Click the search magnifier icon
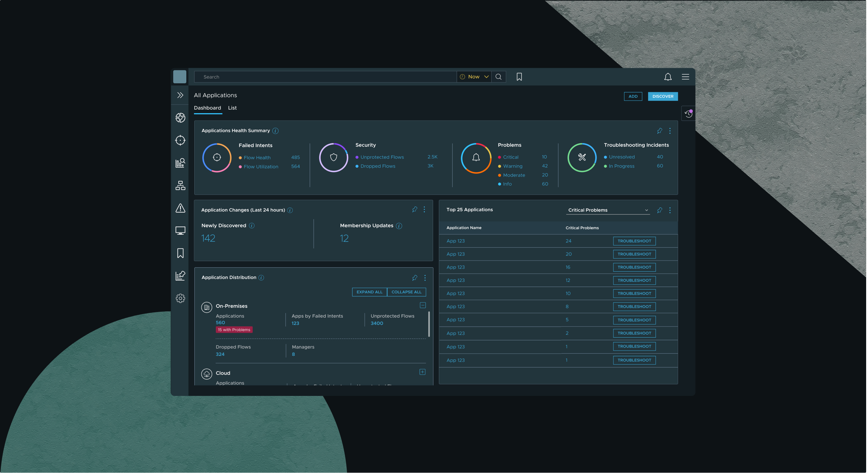This screenshot has width=868, height=473. [x=498, y=77]
